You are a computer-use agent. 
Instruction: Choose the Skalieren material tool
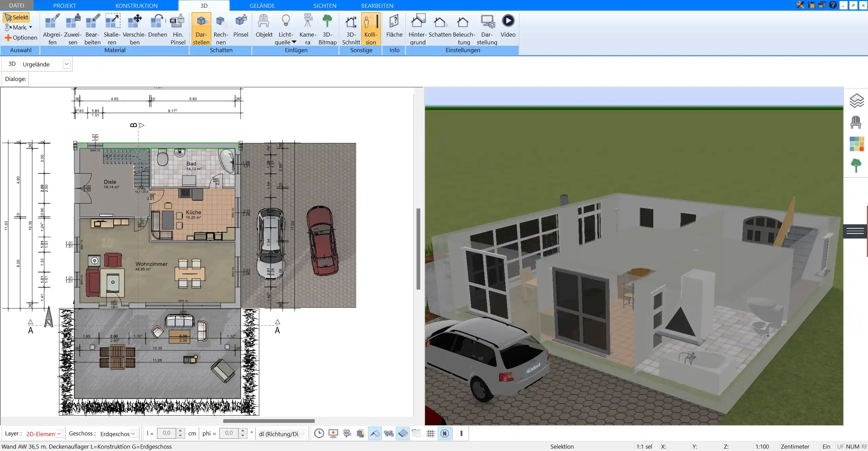[112, 29]
